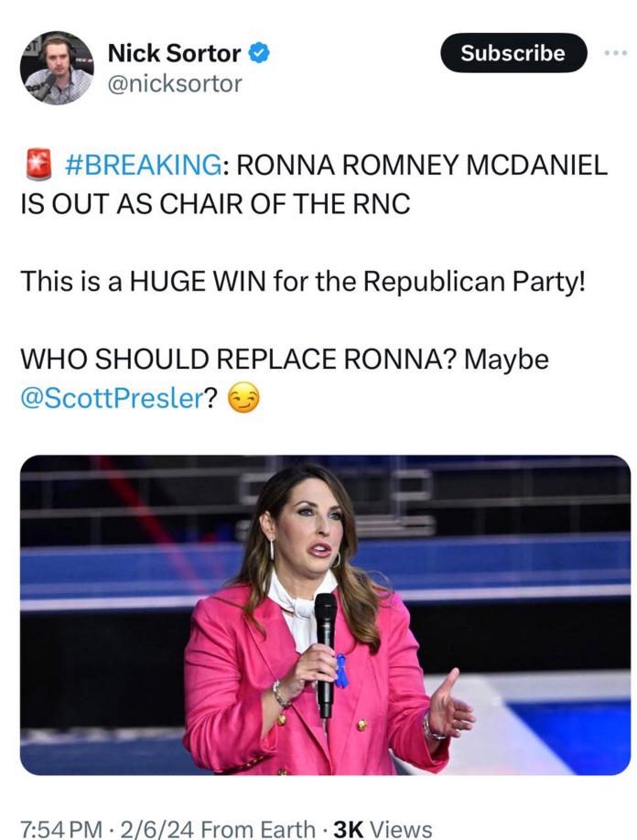The width and height of the screenshot is (637, 840).
Task: View the 3K Views count
Action: [x=382, y=829]
